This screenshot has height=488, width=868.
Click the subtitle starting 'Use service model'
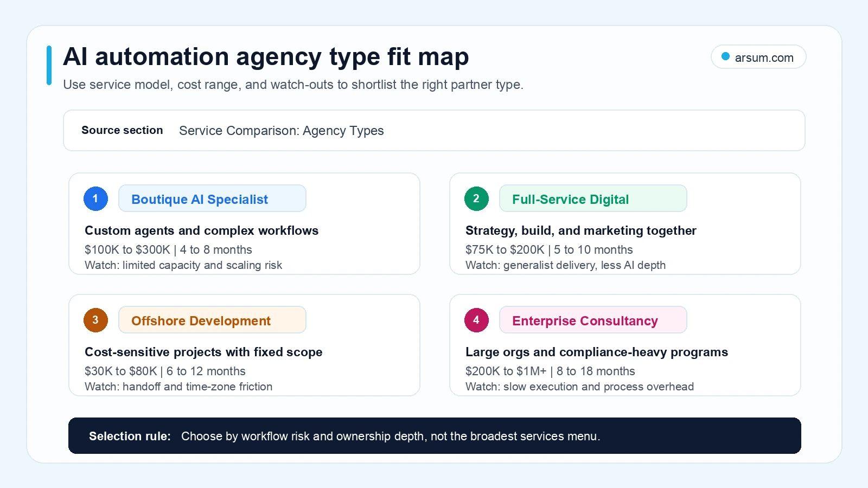293,85
